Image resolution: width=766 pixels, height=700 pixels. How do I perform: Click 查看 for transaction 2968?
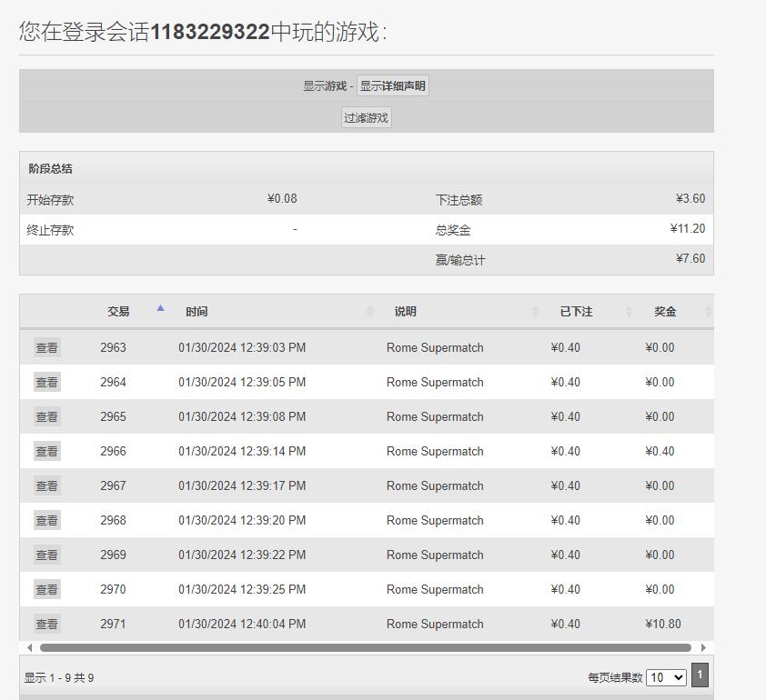(46, 521)
